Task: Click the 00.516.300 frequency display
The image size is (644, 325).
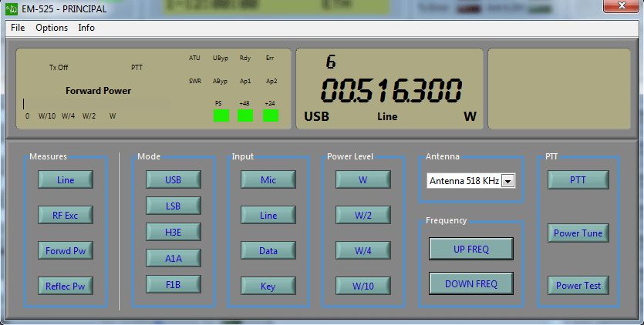Action: (x=391, y=90)
